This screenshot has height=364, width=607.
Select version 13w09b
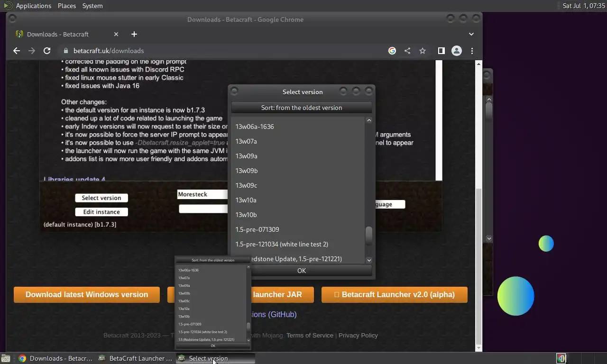click(x=298, y=171)
